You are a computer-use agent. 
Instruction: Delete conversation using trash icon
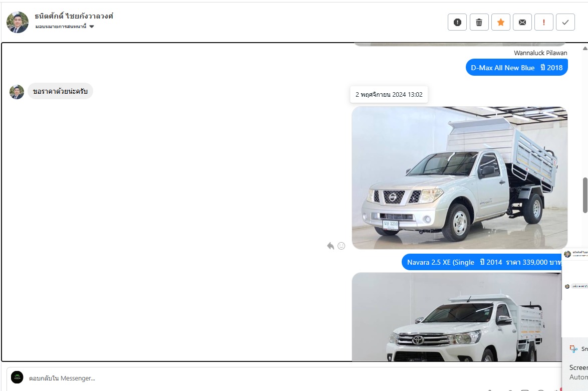479,22
